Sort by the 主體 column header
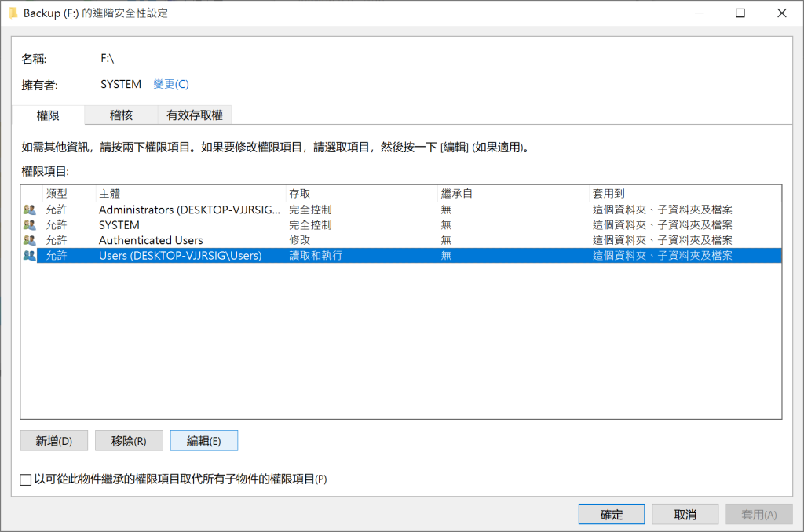The image size is (804, 532). point(190,193)
